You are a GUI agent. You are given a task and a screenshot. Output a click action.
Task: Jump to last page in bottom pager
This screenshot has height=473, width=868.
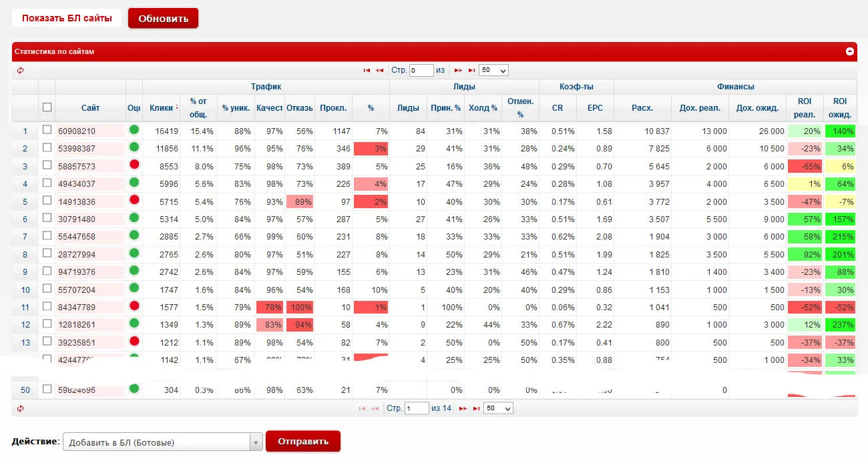coord(475,408)
